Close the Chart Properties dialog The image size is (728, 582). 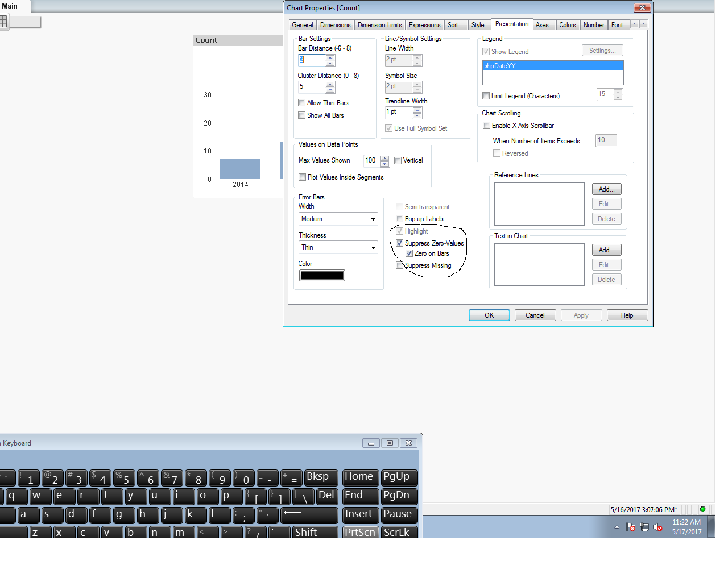click(642, 8)
